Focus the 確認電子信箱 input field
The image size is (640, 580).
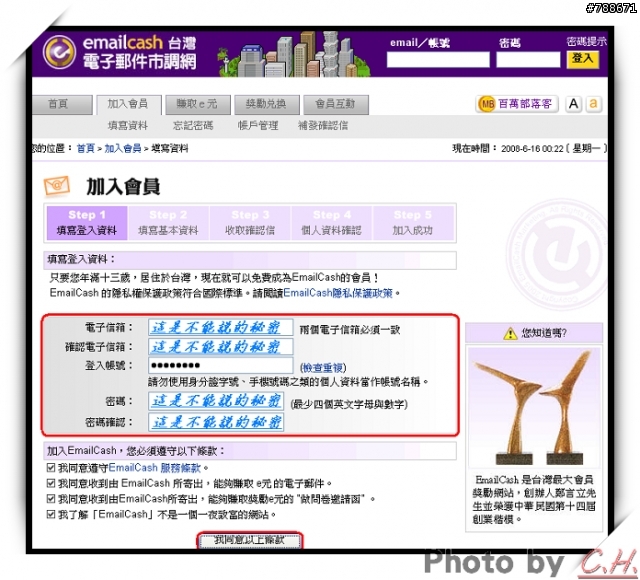[220, 347]
